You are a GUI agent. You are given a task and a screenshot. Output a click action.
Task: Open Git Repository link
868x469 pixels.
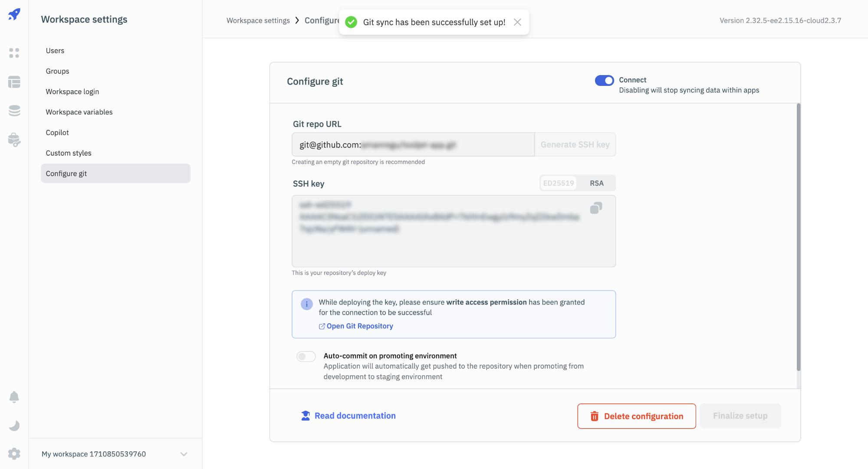point(359,326)
